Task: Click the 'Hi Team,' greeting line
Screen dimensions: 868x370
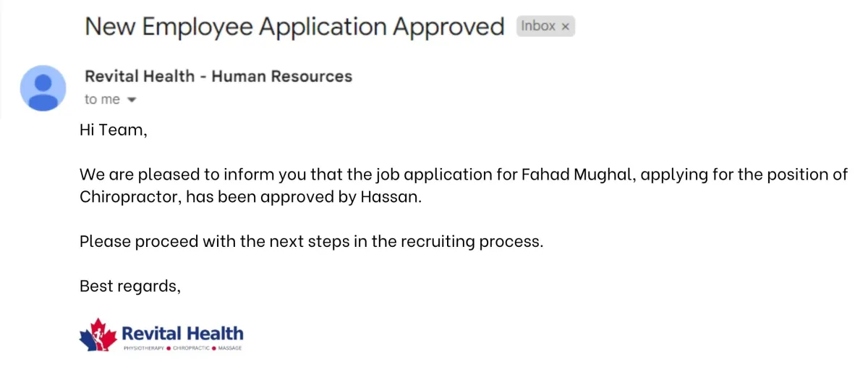Action: [113, 131]
